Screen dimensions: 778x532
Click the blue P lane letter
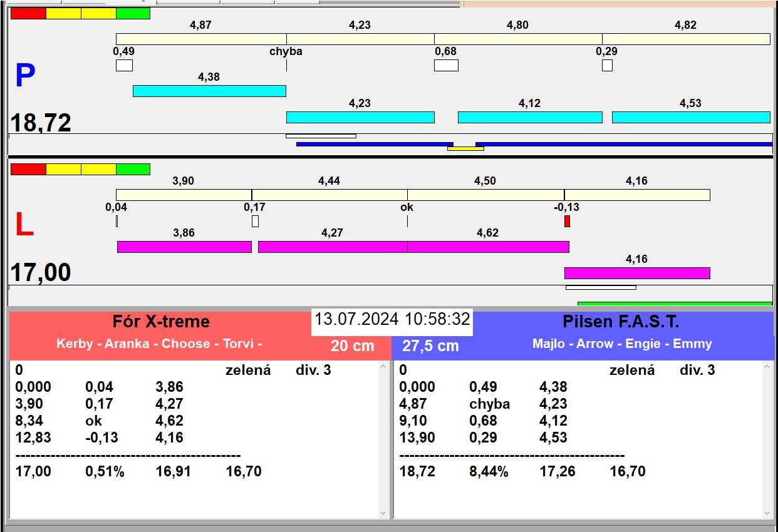click(x=24, y=76)
